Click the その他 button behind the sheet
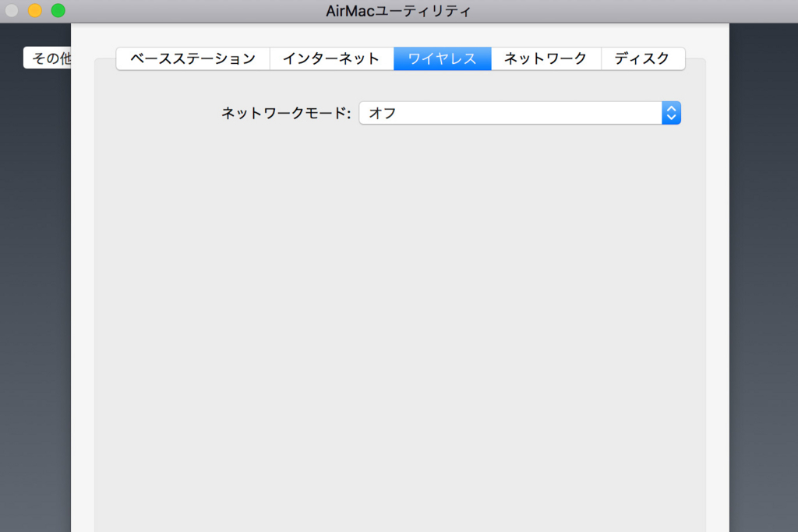The width and height of the screenshot is (798, 532). pyautogui.click(x=48, y=58)
